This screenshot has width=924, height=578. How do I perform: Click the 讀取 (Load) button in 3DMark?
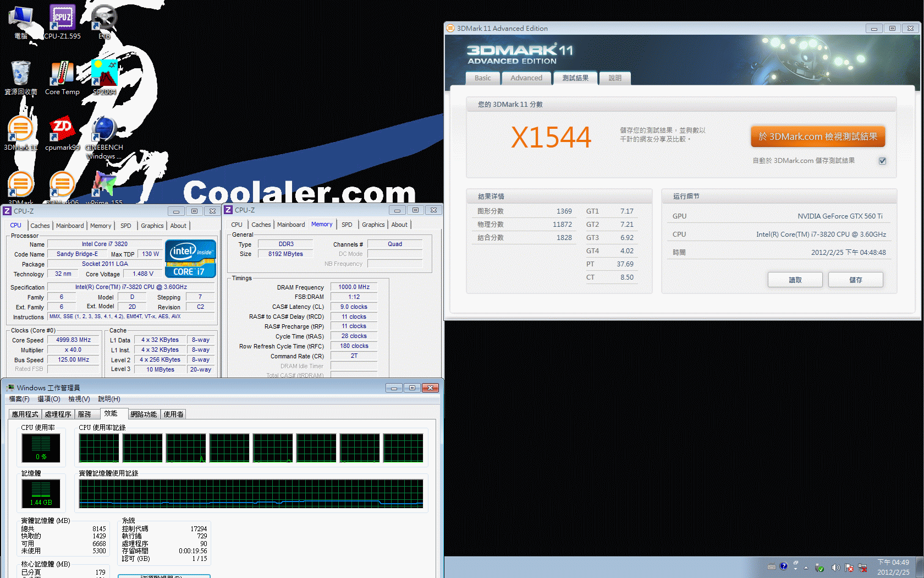coord(795,280)
